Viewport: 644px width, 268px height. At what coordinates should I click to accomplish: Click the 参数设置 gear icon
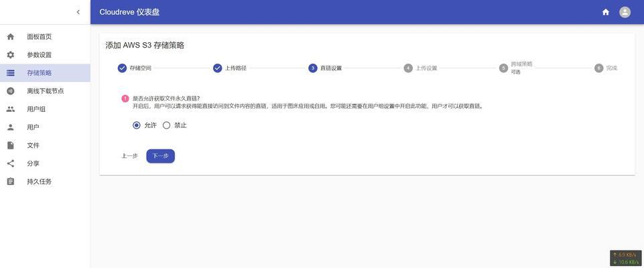pyautogui.click(x=11, y=54)
